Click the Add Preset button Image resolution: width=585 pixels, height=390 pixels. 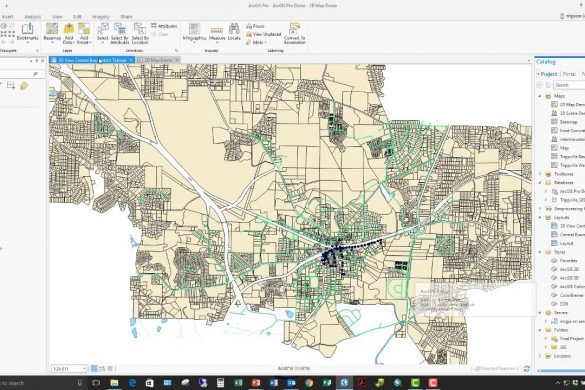pos(84,33)
